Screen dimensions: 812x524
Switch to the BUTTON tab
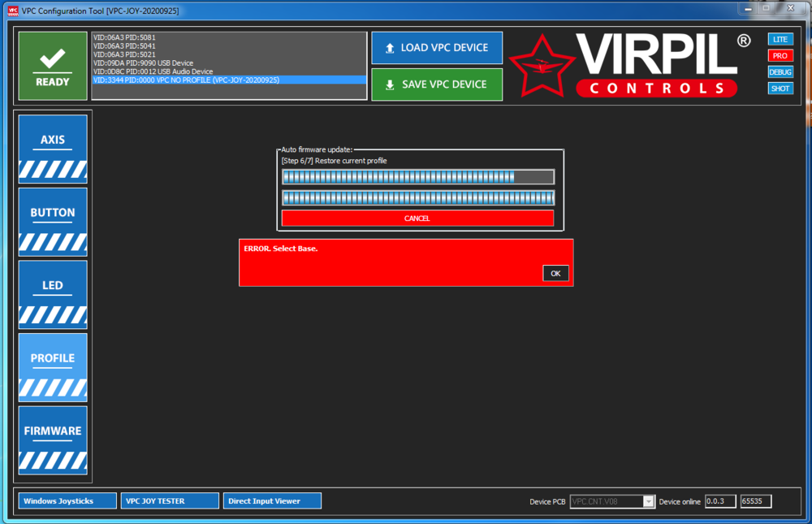53,222
